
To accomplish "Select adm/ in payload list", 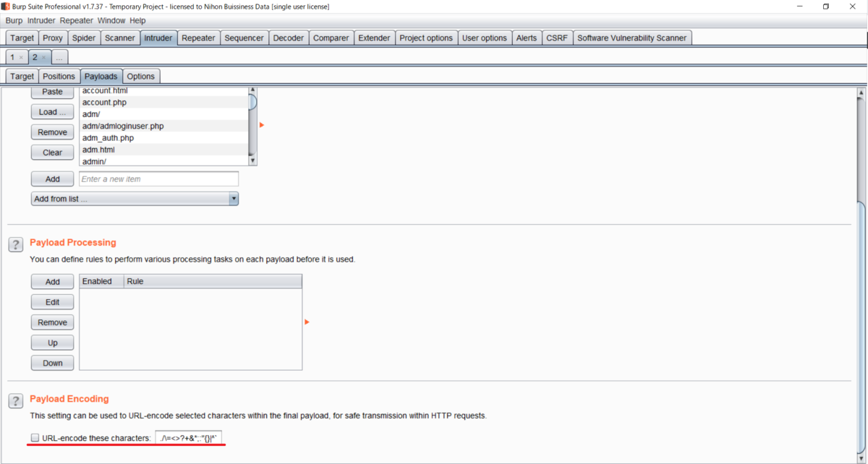I will (x=163, y=114).
